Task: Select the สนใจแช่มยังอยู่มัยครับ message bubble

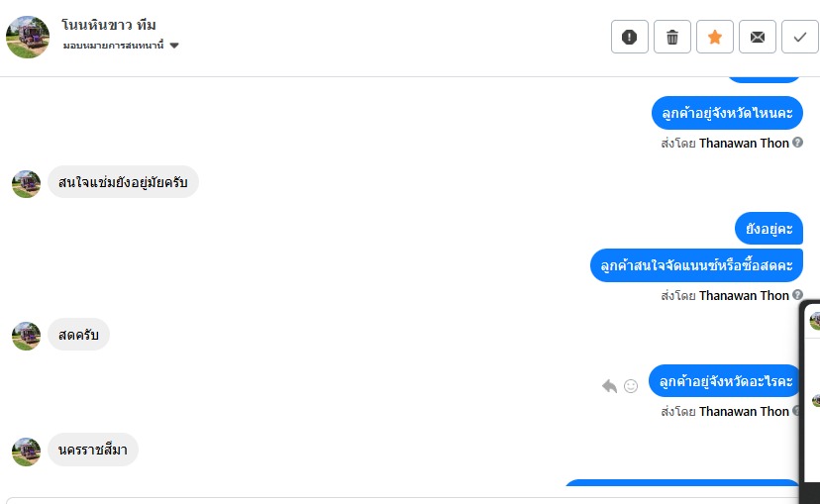Action: [123, 182]
